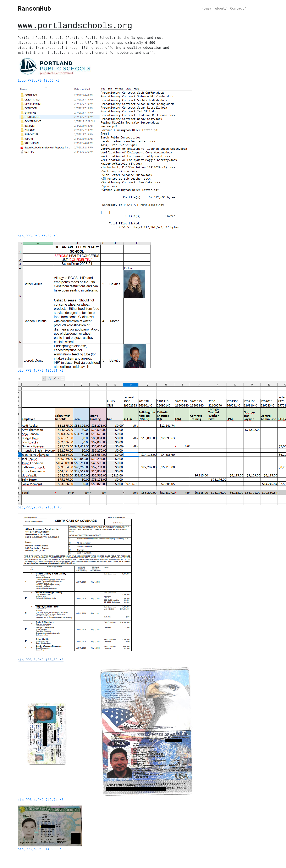Select the 'Catholic Charities RSS' header cell

point(165,414)
